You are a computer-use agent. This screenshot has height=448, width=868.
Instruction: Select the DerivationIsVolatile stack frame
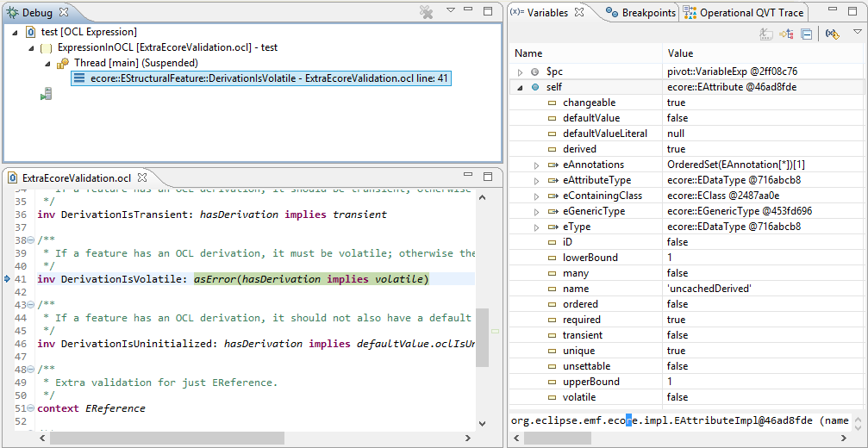click(x=262, y=78)
